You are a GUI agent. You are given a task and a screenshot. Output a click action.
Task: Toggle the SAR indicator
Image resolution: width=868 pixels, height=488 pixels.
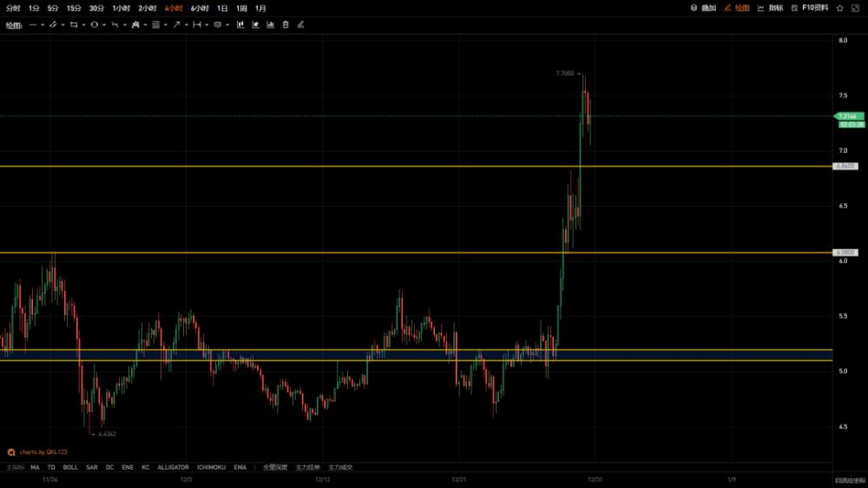point(92,467)
